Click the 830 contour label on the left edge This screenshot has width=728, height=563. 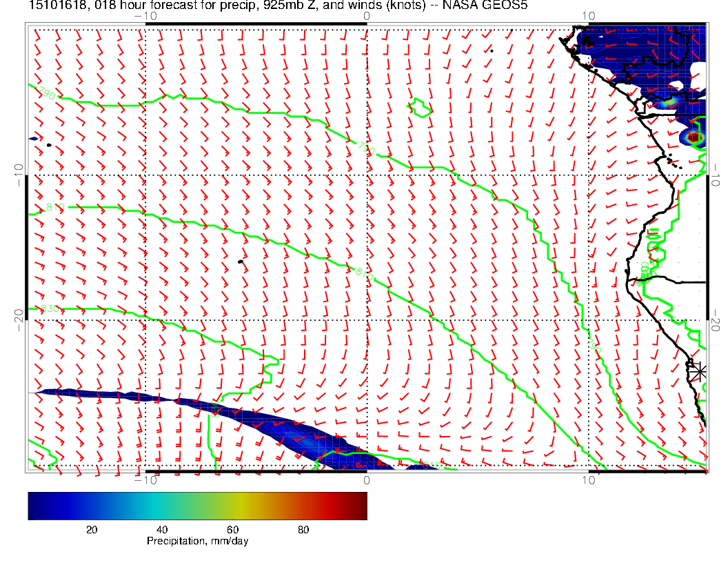[x=48, y=308]
